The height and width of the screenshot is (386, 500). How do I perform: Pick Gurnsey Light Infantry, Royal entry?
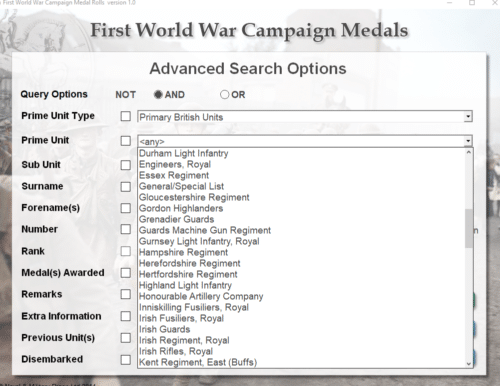click(302, 241)
